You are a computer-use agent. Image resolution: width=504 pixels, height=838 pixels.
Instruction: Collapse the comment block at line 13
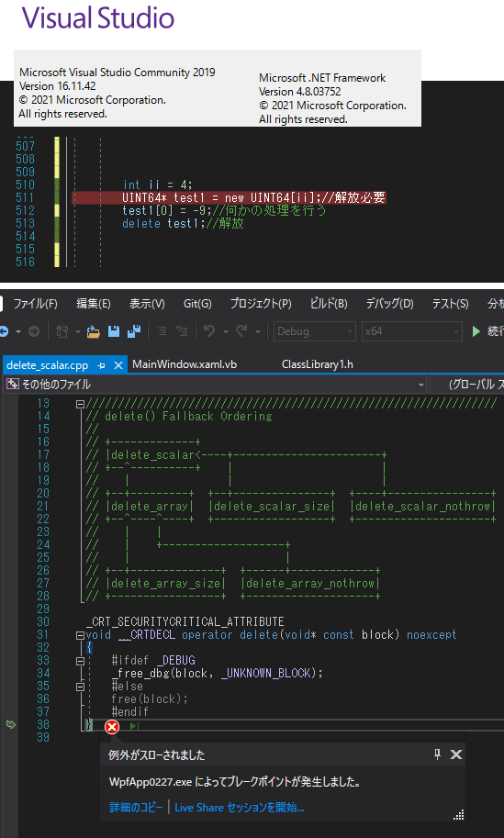(80, 404)
